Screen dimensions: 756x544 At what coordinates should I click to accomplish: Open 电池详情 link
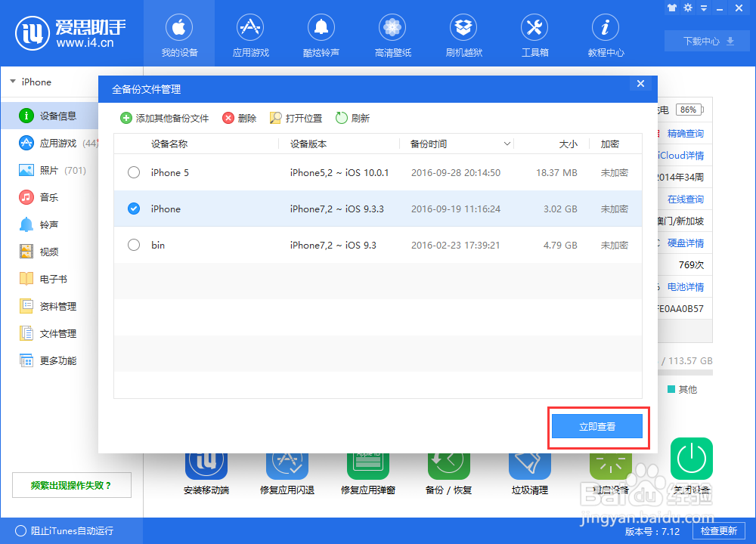coord(685,286)
